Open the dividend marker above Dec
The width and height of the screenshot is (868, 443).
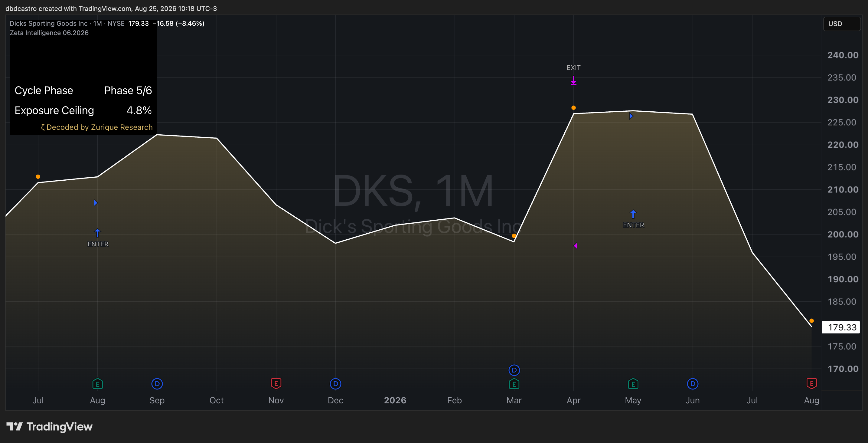pyautogui.click(x=335, y=384)
